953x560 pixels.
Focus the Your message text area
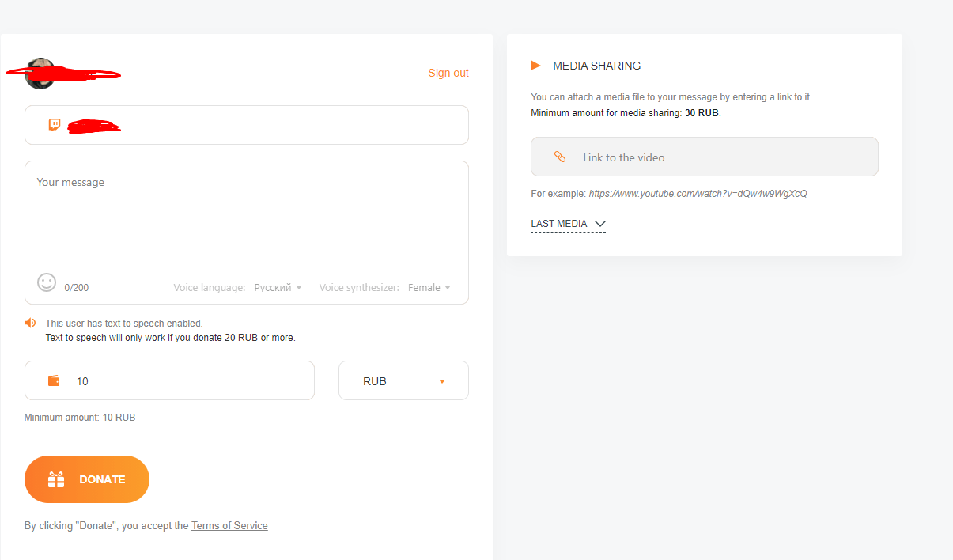coord(246,221)
